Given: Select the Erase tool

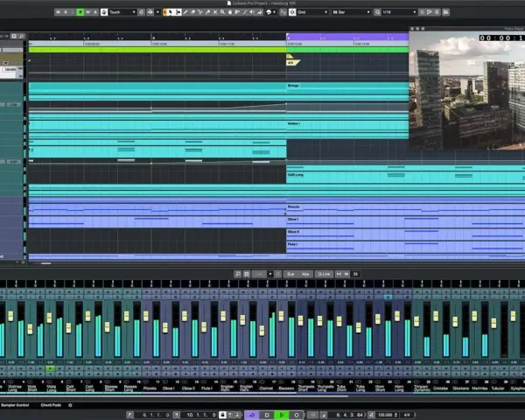Looking at the screenshot, I should point(192,12).
